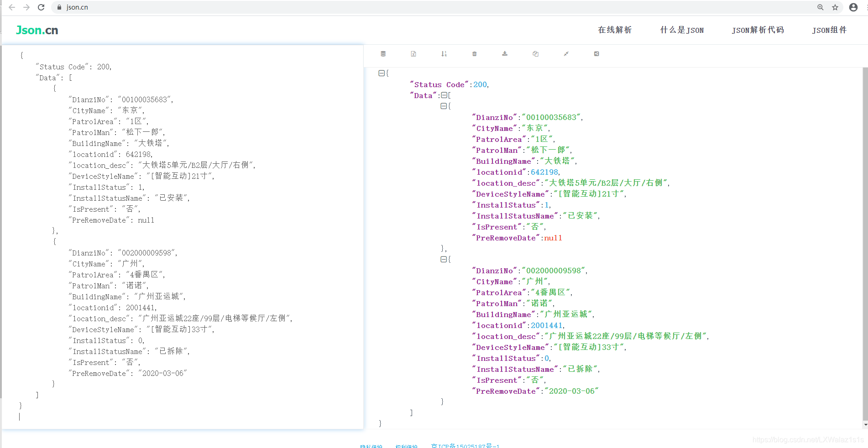Collapse the Data array node
868x448 pixels.
pos(444,95)
